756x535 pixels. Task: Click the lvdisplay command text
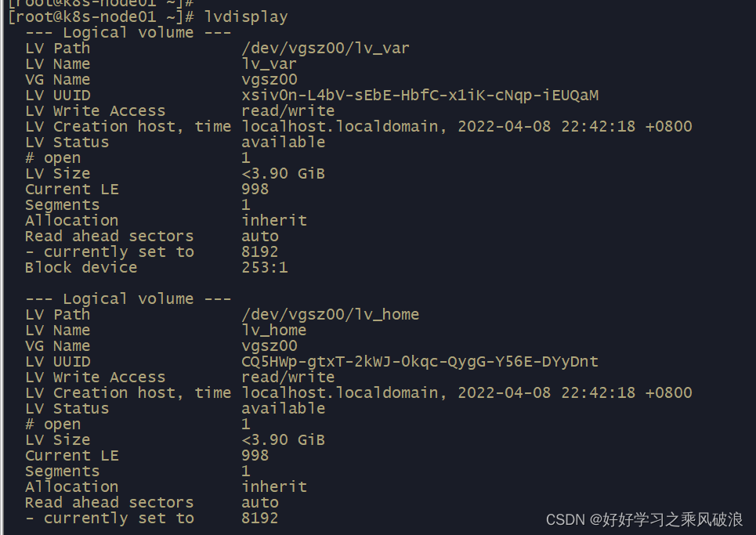pyautogui.click(x=246, y=17)
